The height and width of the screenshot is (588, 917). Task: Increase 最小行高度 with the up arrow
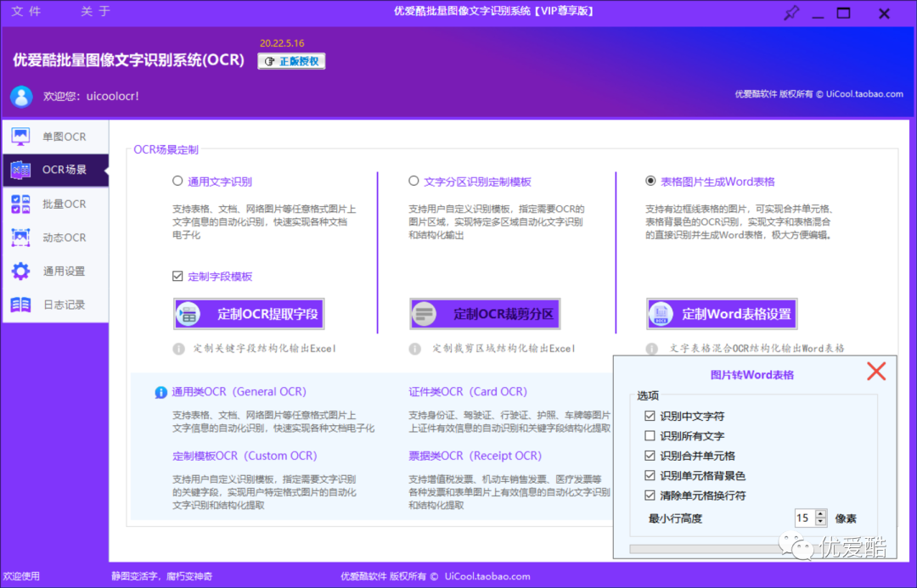(x=820, y=513)
